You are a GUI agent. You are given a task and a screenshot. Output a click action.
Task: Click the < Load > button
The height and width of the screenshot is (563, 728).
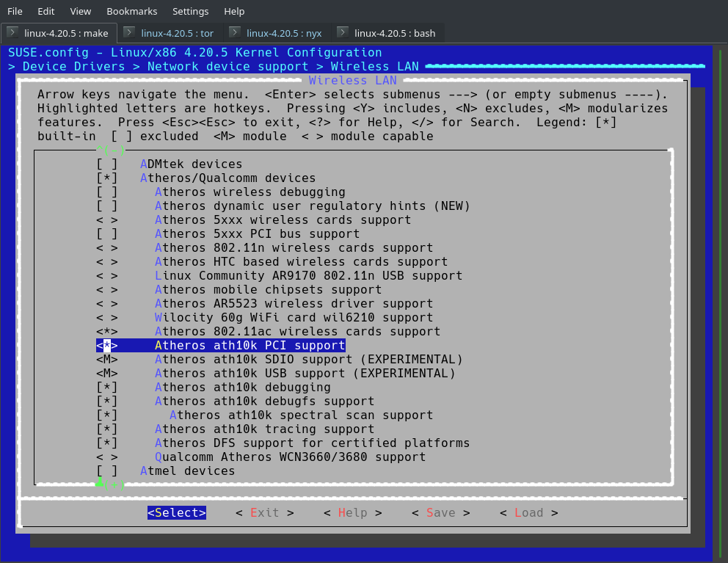(529, 513)
